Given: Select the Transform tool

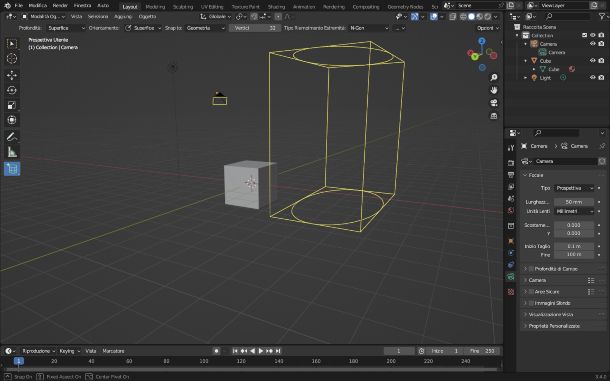Looking at the screenshot, I should [x=12, y=120].
